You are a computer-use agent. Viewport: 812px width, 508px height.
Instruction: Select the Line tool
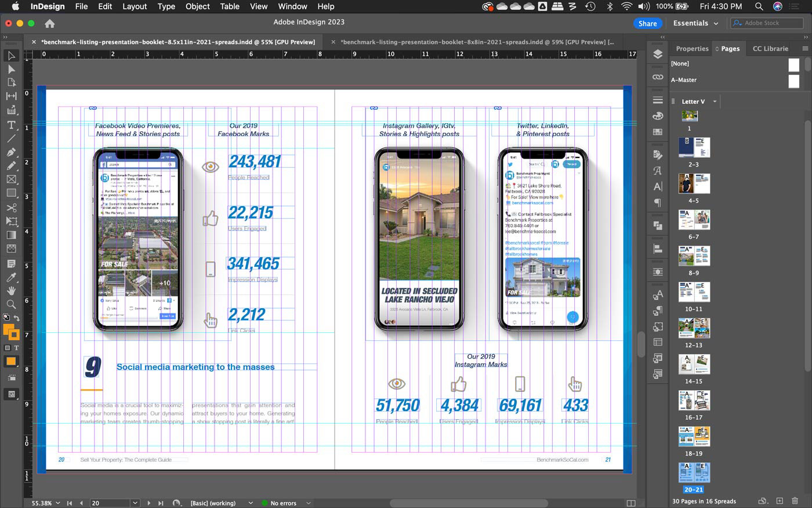click(x=11, y=138)
